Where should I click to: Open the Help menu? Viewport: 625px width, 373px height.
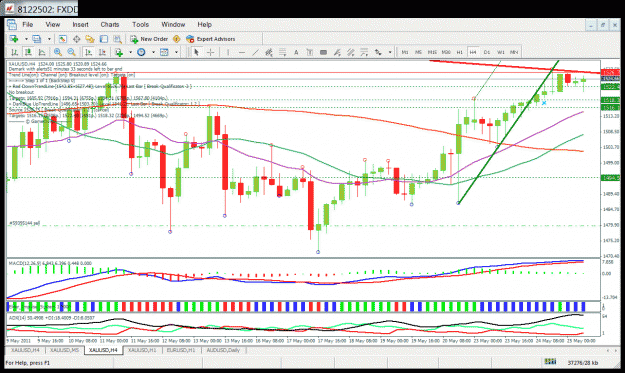pos(204,25)
